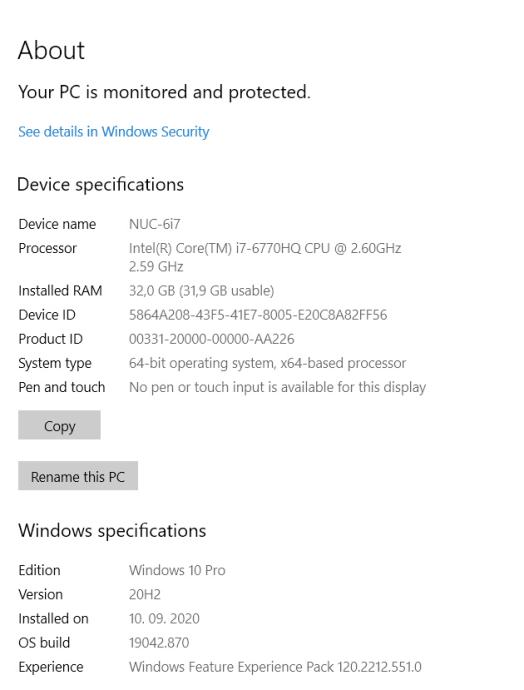Click the Installed RAM value 32,0 GB
Image resolution: width=524 pixels, height=690 pixels.
point(202,290)
